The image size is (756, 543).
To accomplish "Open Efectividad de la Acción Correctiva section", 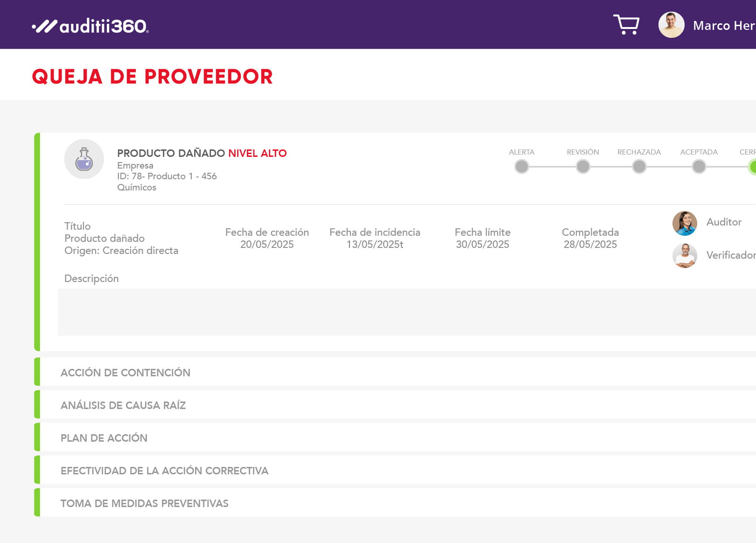I will coord(164,471).
